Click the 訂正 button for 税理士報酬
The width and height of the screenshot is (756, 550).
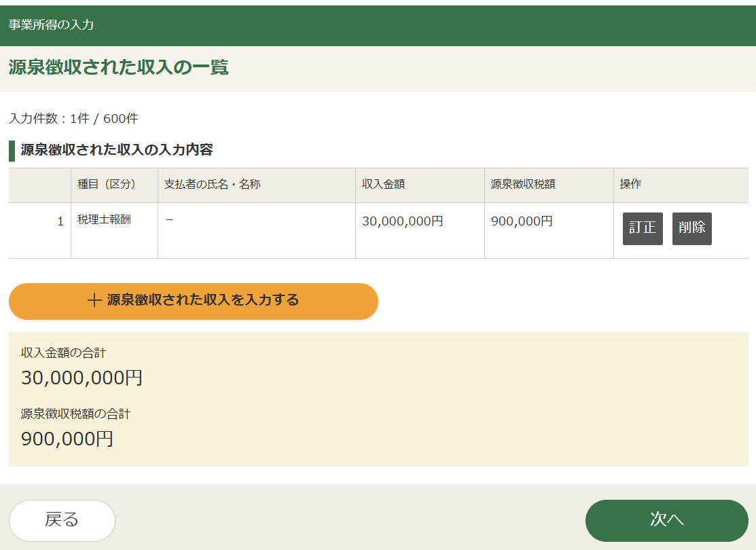pyautogui.click(x=642, y=228)
